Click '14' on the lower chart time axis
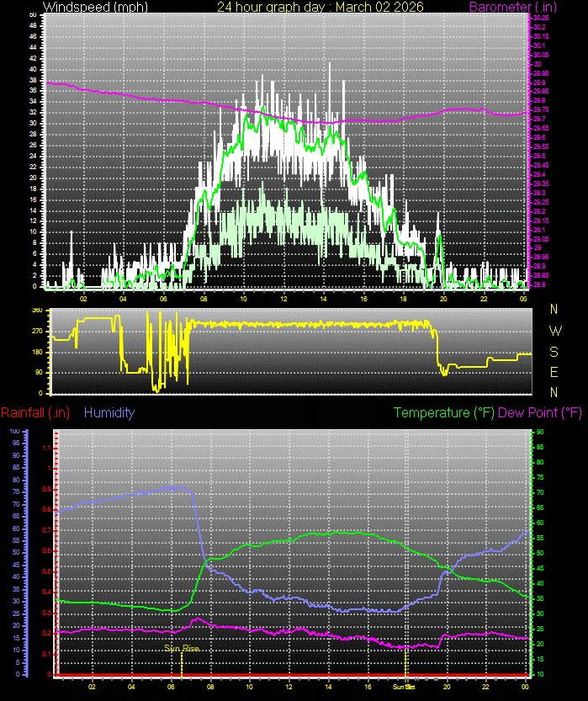588x701 pixels. tap(328, 687)
